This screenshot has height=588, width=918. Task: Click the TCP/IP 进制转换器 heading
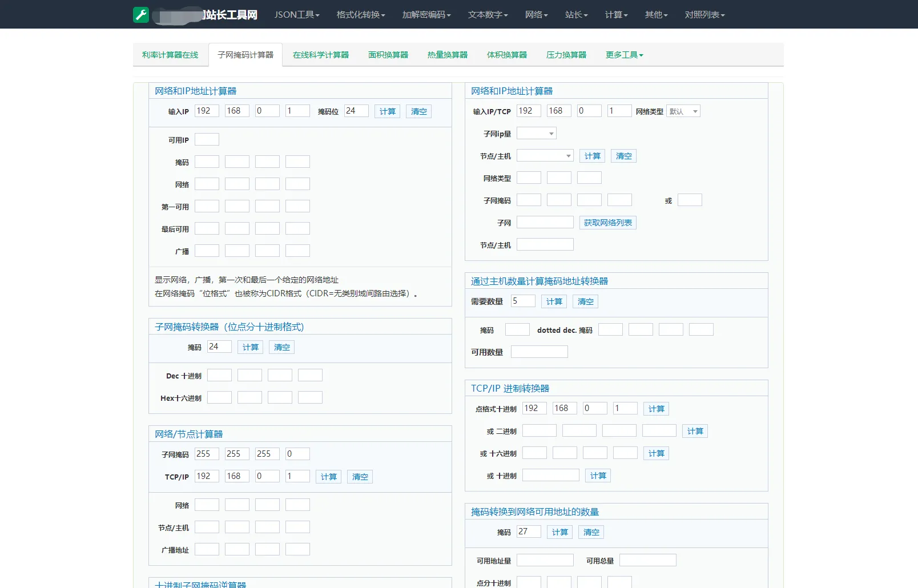point(510,388)
